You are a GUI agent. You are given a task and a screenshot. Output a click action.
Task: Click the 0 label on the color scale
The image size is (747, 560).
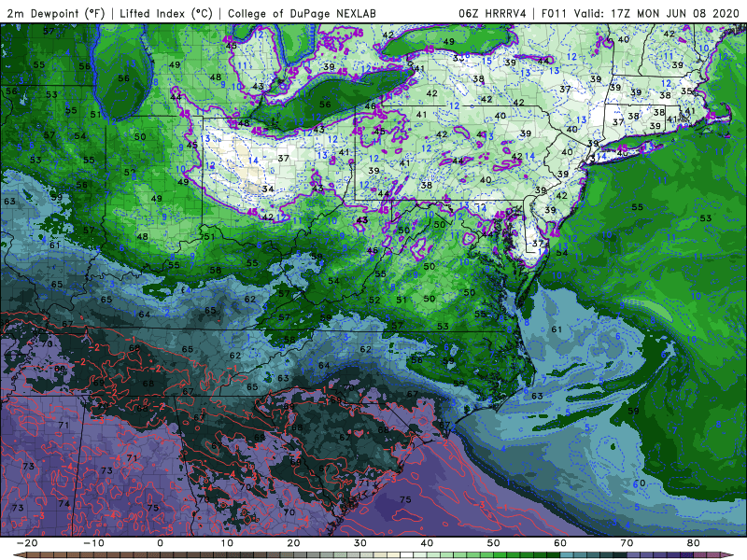coord(160,542)
